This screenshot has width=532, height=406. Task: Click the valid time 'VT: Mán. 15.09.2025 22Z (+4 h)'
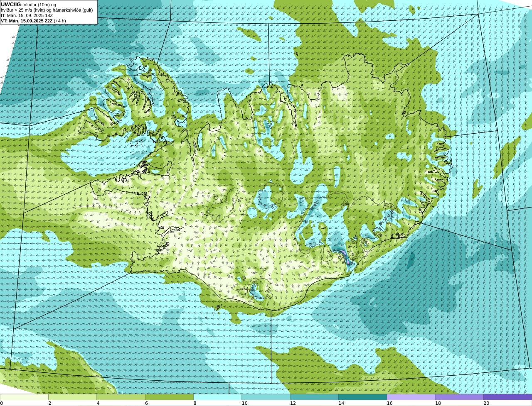pos(33,21)
